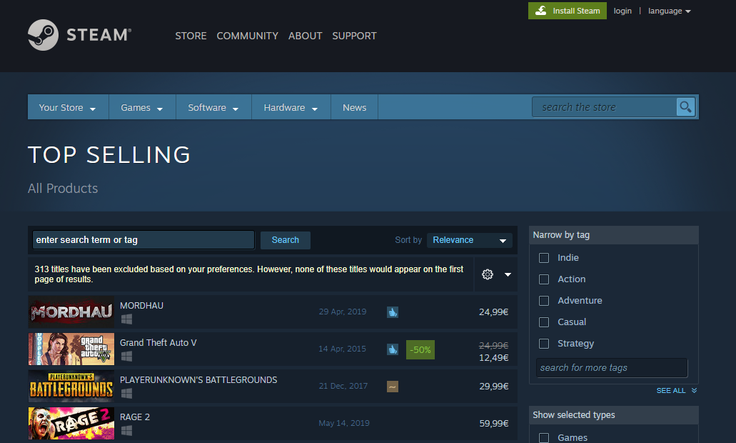
Task: Click the All Products subtitle
Action: [63, 188]
